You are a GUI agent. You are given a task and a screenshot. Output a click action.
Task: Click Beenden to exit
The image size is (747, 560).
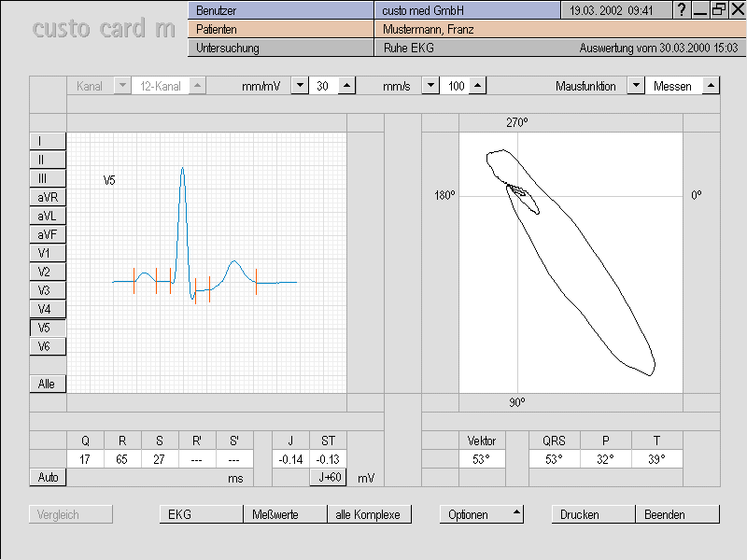(x=677, y=514)
